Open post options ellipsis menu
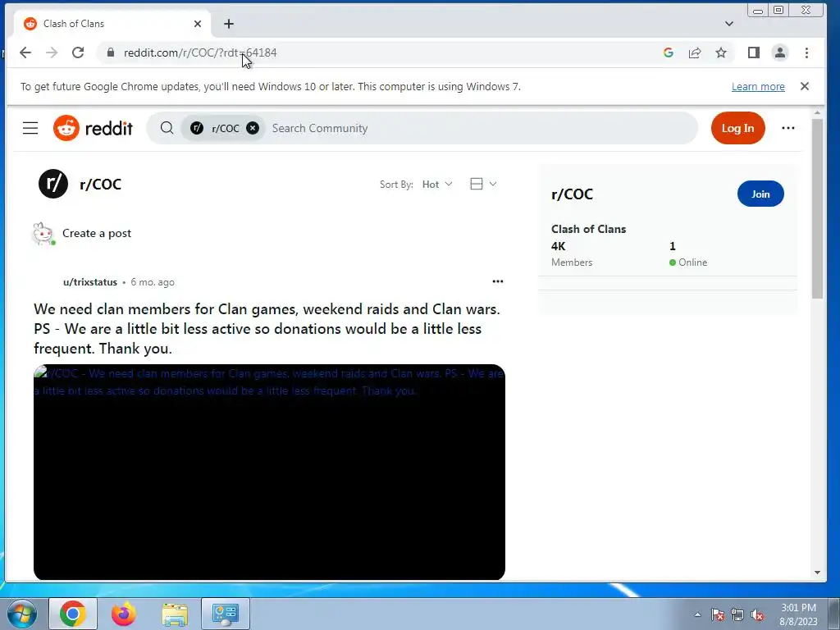Viewport: 840px width, 630px height. tap(498, 281)
